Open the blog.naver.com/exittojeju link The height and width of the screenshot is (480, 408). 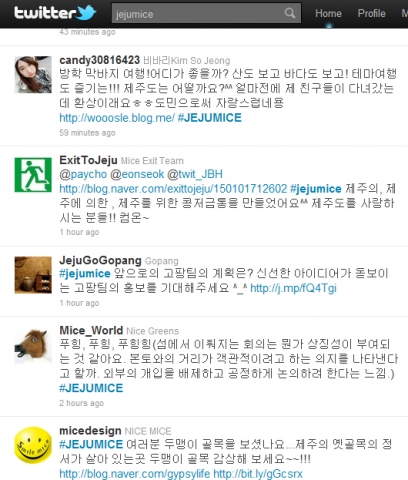(x=173, y=189)
